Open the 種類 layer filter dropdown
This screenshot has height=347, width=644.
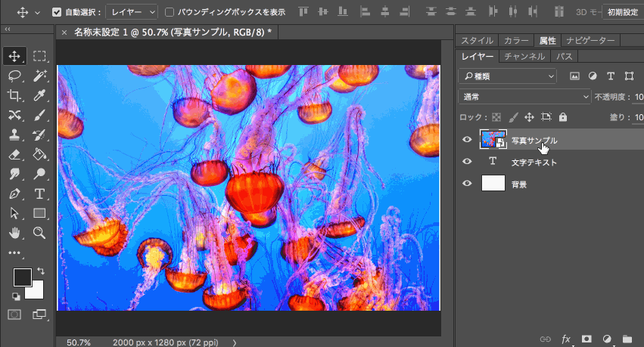pos(509,76)
